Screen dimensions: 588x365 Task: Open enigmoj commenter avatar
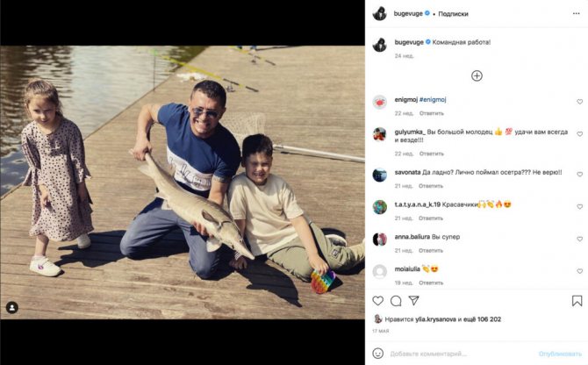(x=380, y=102)
